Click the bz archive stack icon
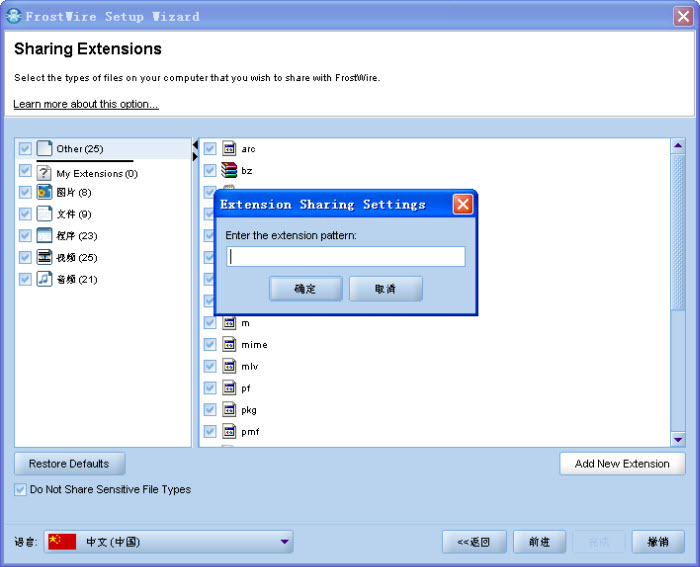The height and width of the screenshot is (567, 700). pos(229,170)
